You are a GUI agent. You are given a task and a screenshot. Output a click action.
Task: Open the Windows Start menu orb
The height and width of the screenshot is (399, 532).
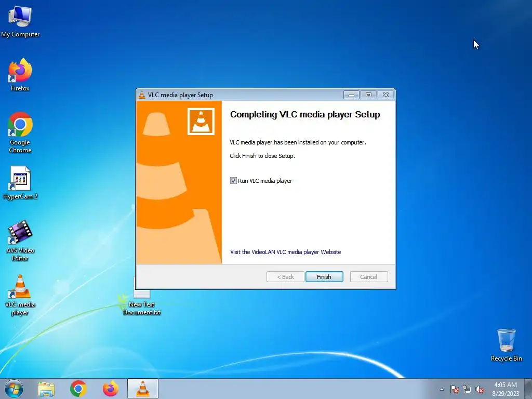point(14,389)
